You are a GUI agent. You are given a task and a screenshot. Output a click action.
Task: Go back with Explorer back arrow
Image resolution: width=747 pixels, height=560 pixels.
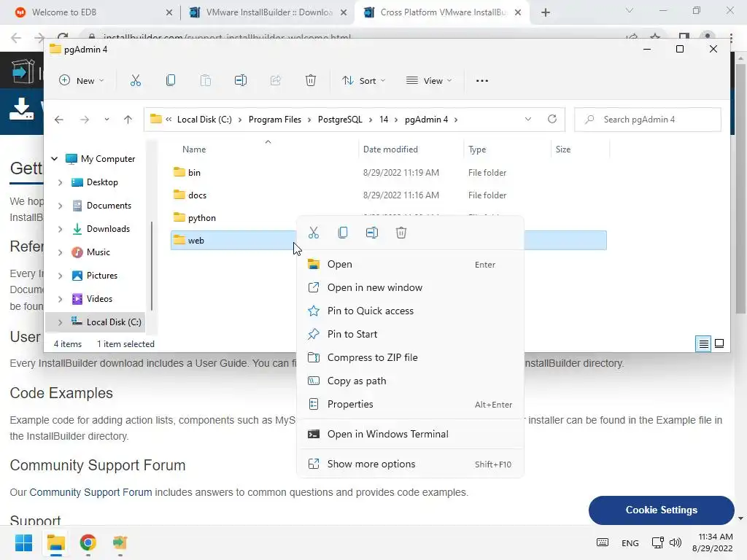(x=58, y=120)
